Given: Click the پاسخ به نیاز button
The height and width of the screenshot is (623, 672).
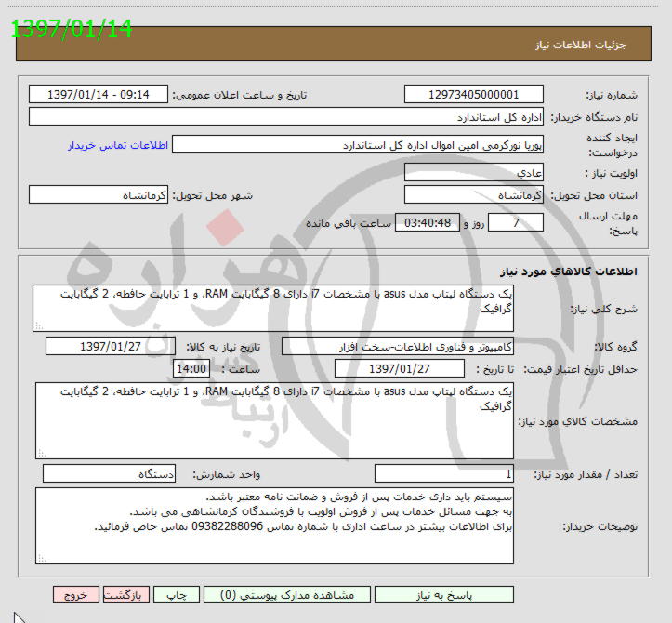Looking at the screenshot, I should pyautogui.click(x=444, y=595).
